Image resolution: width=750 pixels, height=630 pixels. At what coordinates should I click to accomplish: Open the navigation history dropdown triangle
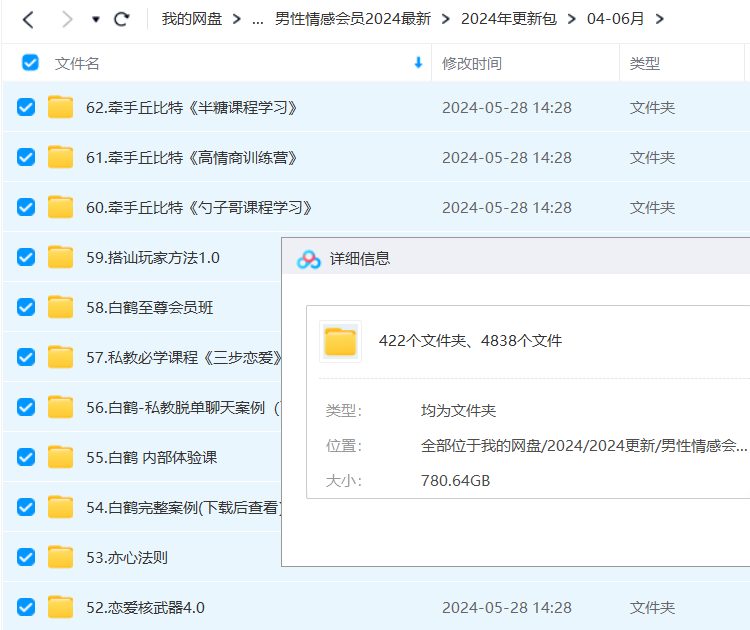(96, 20)
